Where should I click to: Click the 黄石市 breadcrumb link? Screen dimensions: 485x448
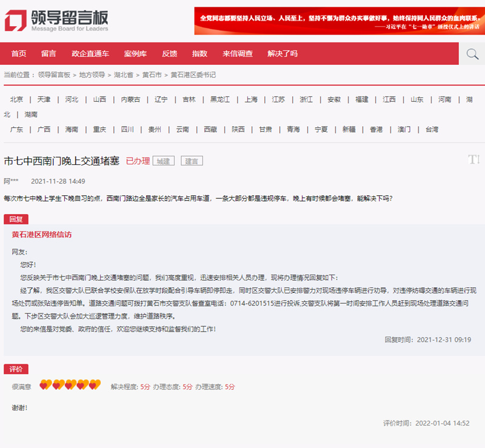[152, 75]
